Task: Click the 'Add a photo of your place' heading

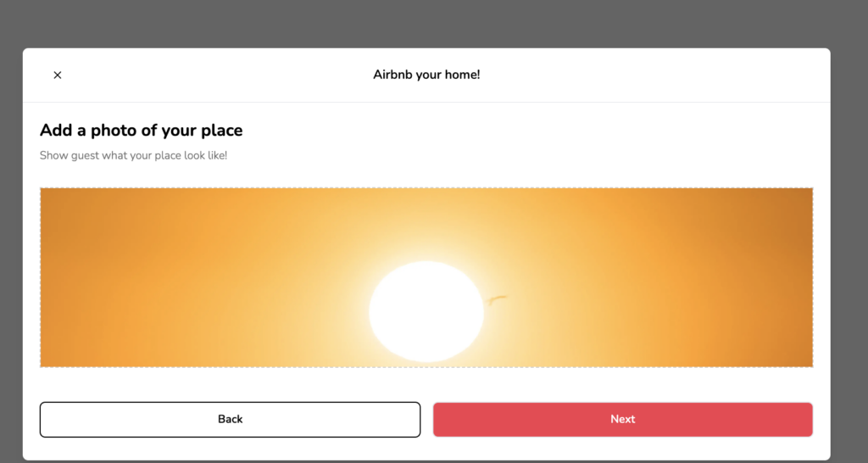Action: pos(142,130)
